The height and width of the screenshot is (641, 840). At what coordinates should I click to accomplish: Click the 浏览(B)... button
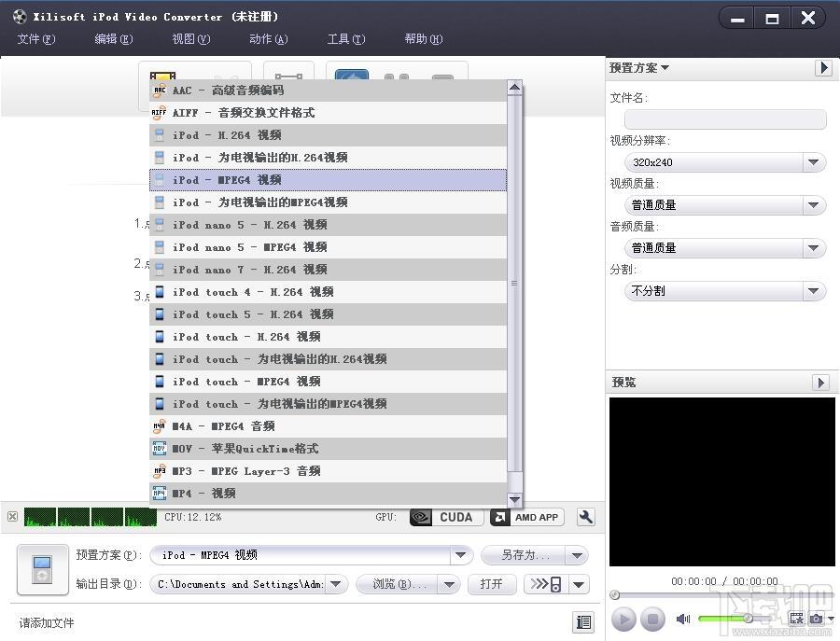398,584
